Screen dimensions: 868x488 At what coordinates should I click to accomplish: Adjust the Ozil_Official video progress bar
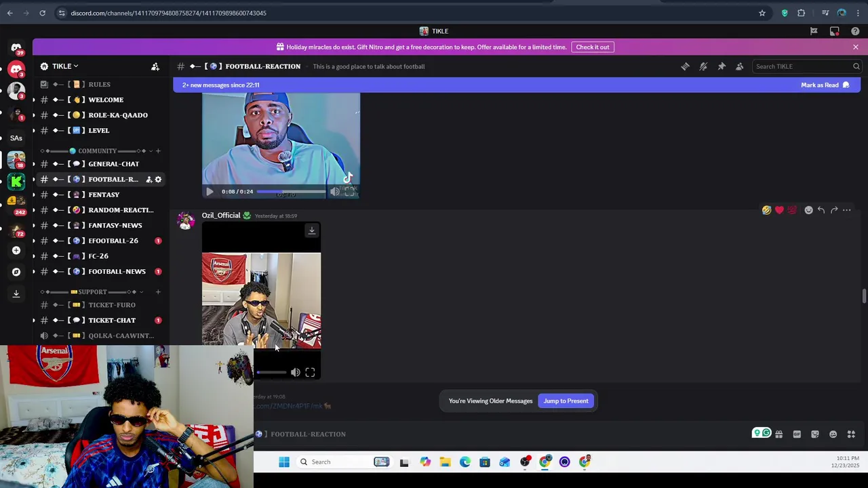[271, 372]
